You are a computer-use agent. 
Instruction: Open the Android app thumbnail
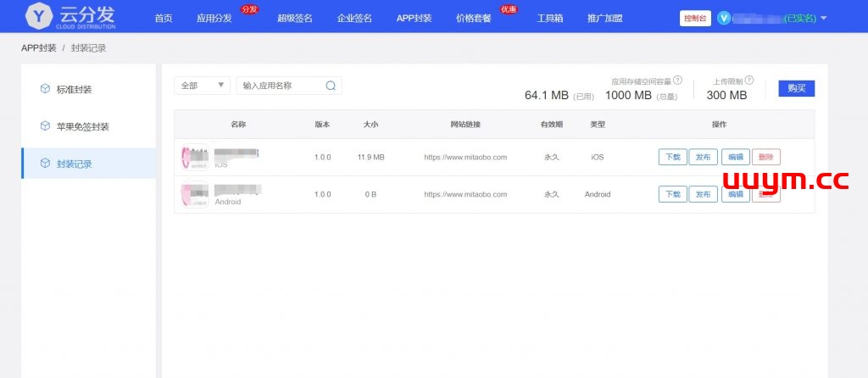[x=195, y=194]
